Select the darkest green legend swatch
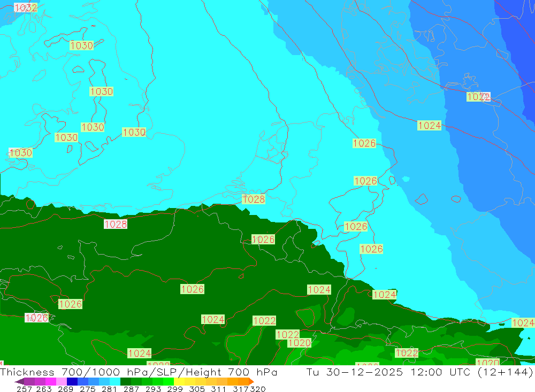This screenshot has height=392, width=535. click(126, 381)
